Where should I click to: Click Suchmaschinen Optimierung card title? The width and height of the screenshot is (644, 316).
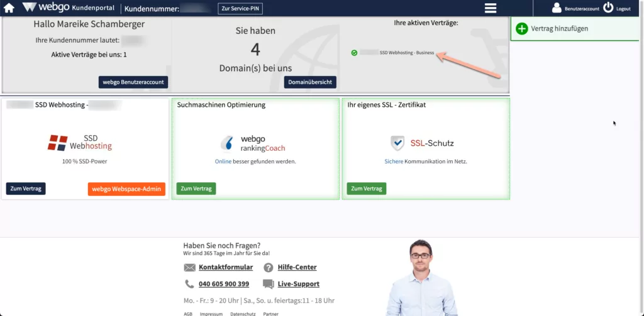[221, 105]
